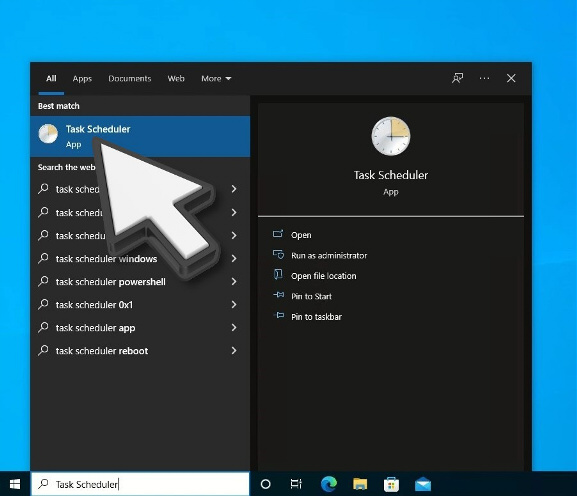Click the 'Task Scheduler' title in preview pane

[x=391, y=175]
